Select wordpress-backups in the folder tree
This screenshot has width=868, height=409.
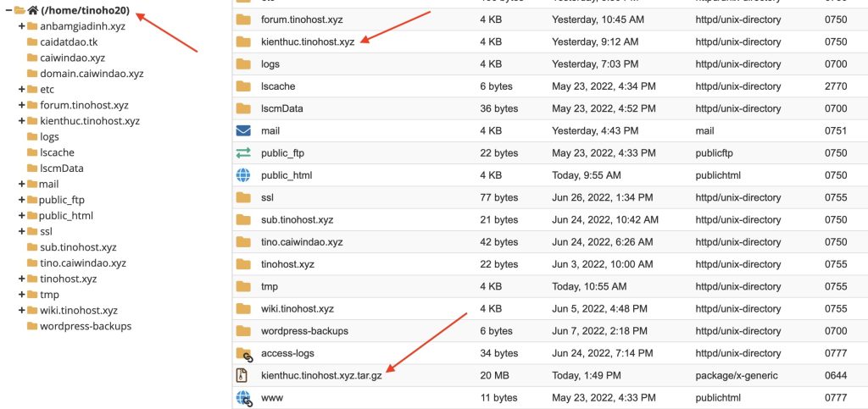coord(86,326)
